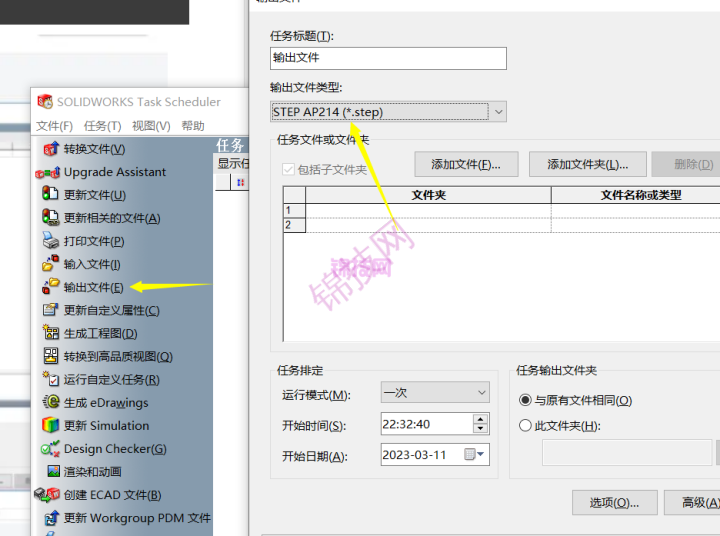Open the 帮助 menu
Screen dimensions: 720x536
tap(193, 126)
